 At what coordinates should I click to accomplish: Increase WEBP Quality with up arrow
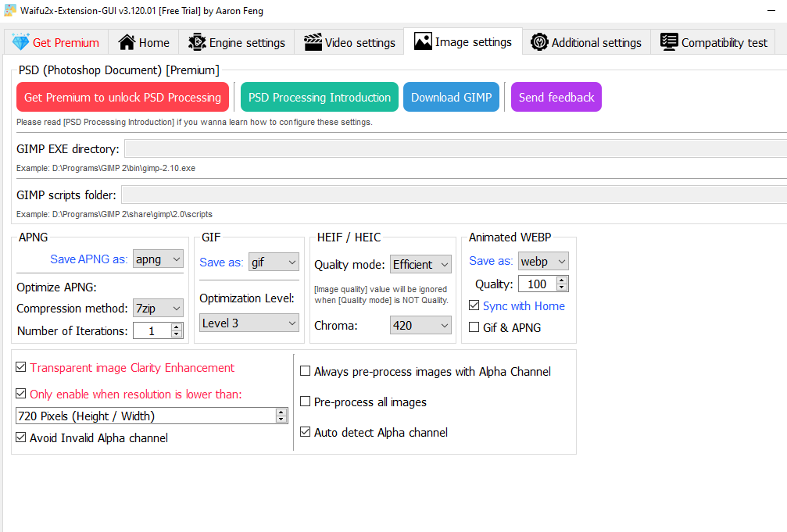click(x=562, y=280)
